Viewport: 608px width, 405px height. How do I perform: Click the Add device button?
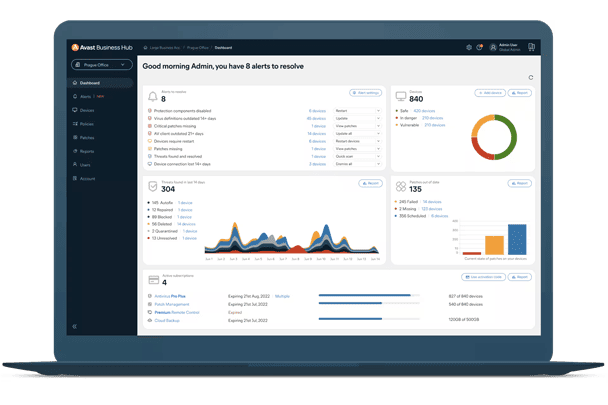(x=490, y=93)
